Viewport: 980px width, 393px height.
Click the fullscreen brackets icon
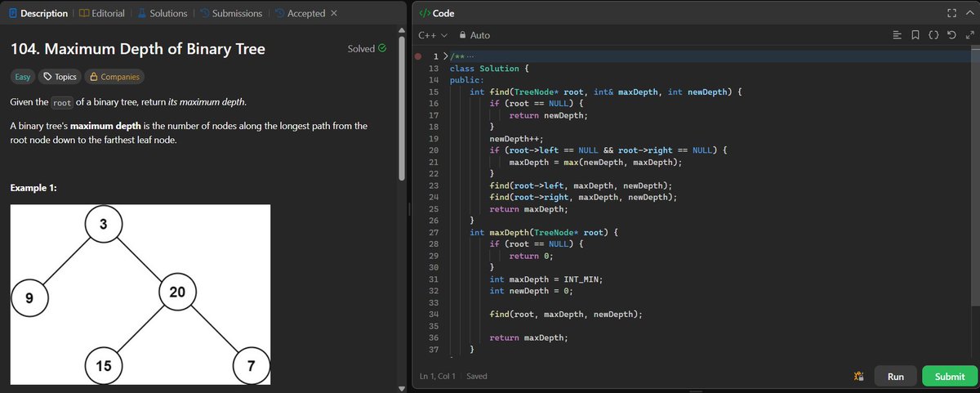(x=951, y=13)
